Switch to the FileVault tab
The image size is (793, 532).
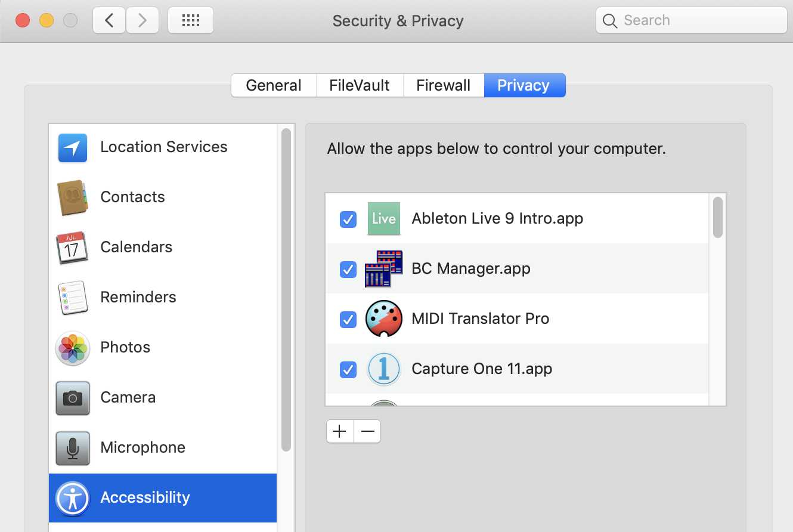(360, 85)
